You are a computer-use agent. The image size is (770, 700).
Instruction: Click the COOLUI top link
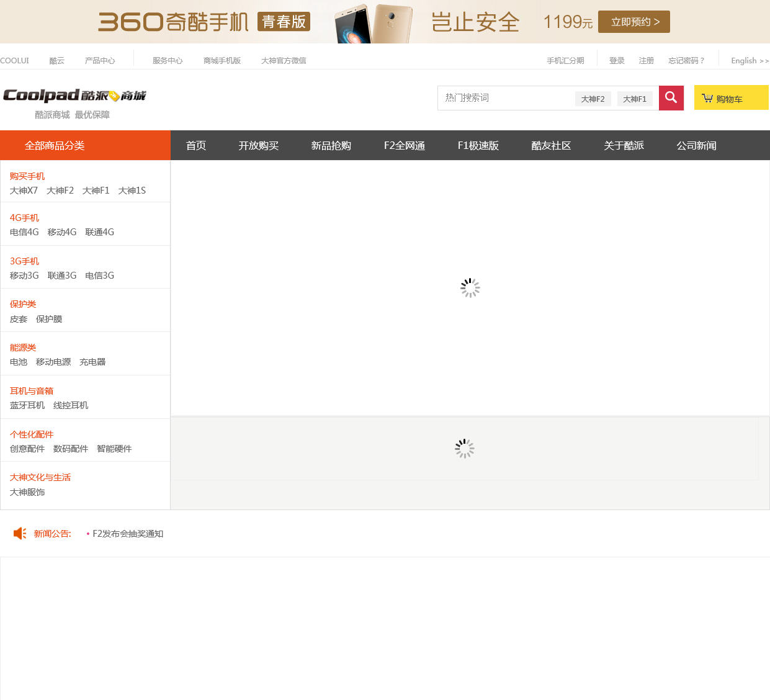pos(14,60)
